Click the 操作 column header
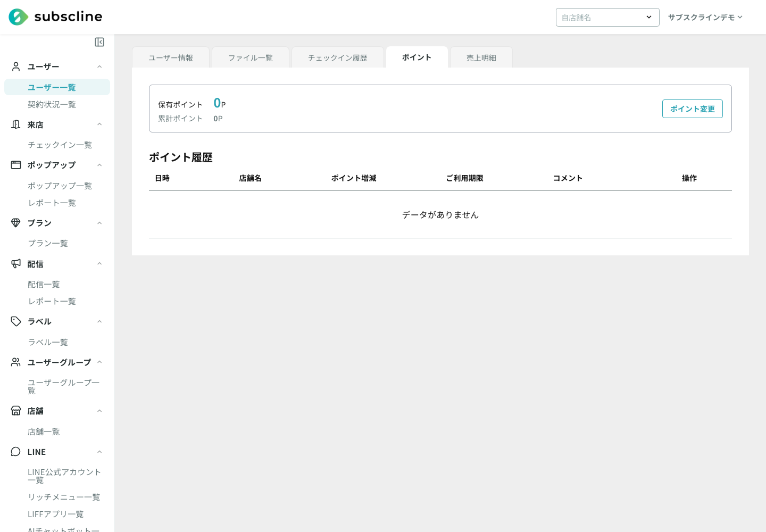 pos(689,178)
